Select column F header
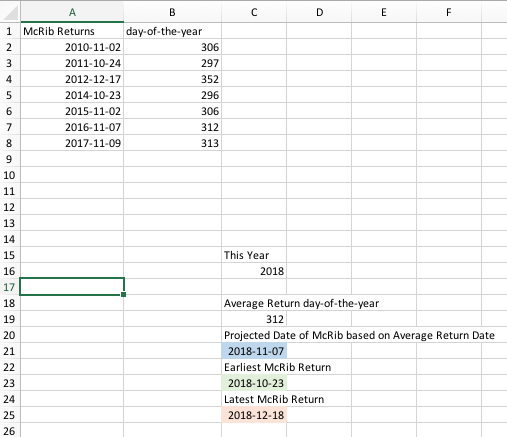The height and width of the screenshot is (437, 507). 449,12
